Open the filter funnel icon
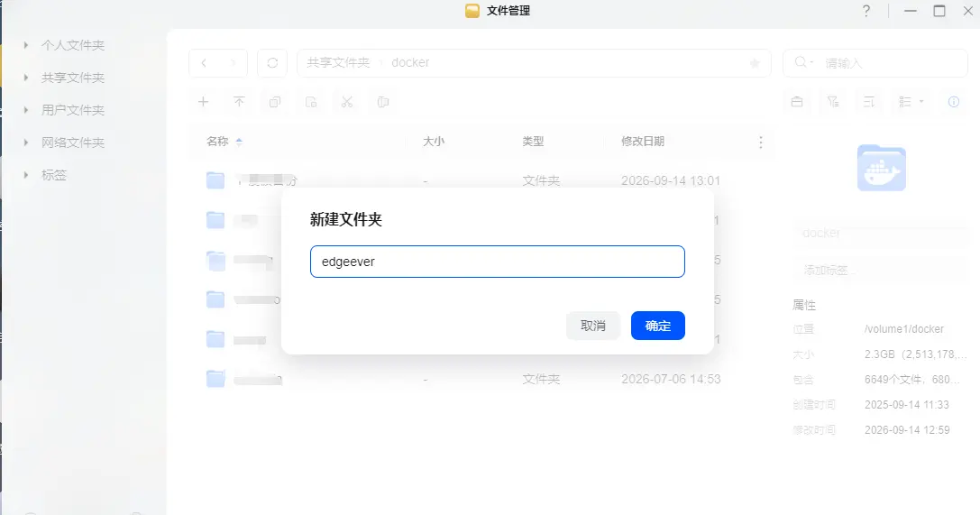This screenshot has width=980, height=515. point(833,102)
